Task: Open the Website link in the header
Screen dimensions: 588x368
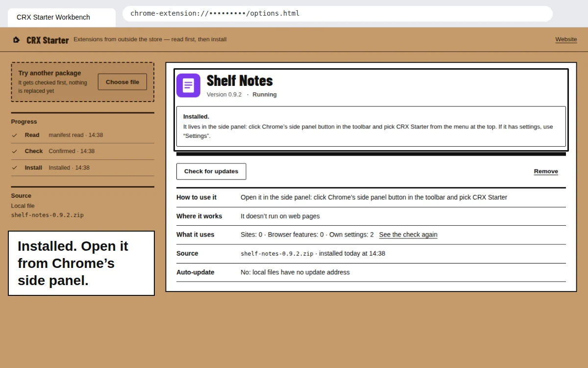Action: click(x=566, y=39)
